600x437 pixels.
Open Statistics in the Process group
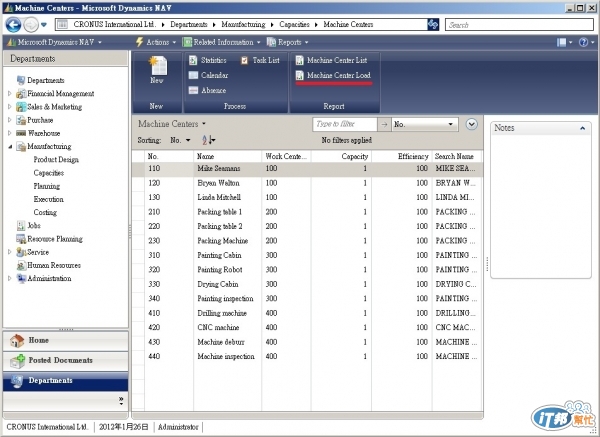point(208,60)
